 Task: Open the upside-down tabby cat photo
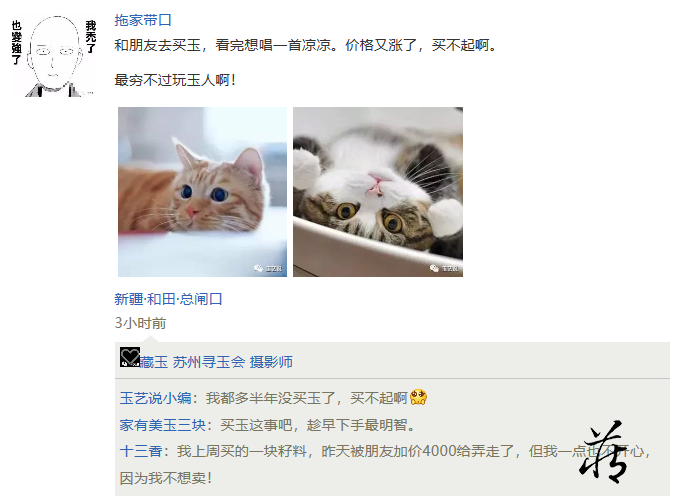pyautogui.click(x=378, y=192)
